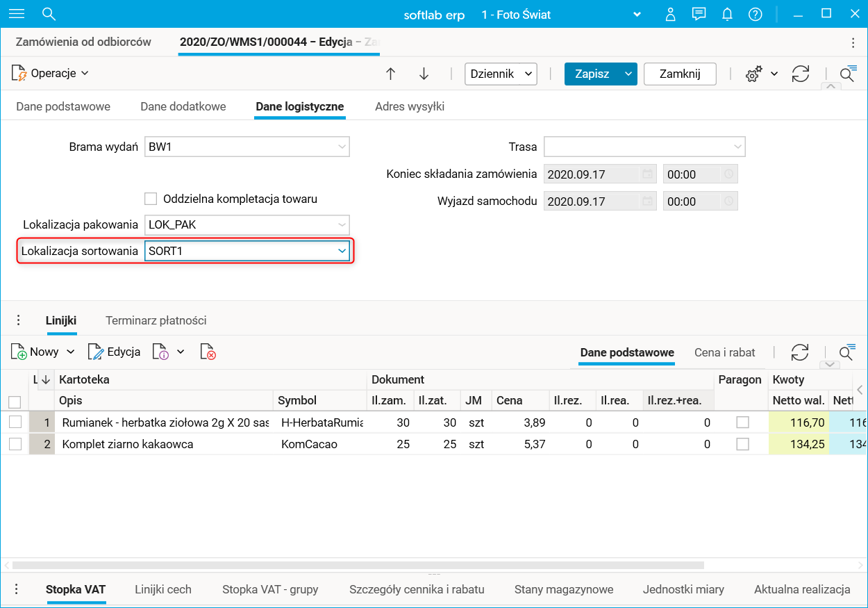This screenshot has height=608, width=868.
Task: Click the horizontal scrollbar of the grid
Action: (x=358, y=566)
